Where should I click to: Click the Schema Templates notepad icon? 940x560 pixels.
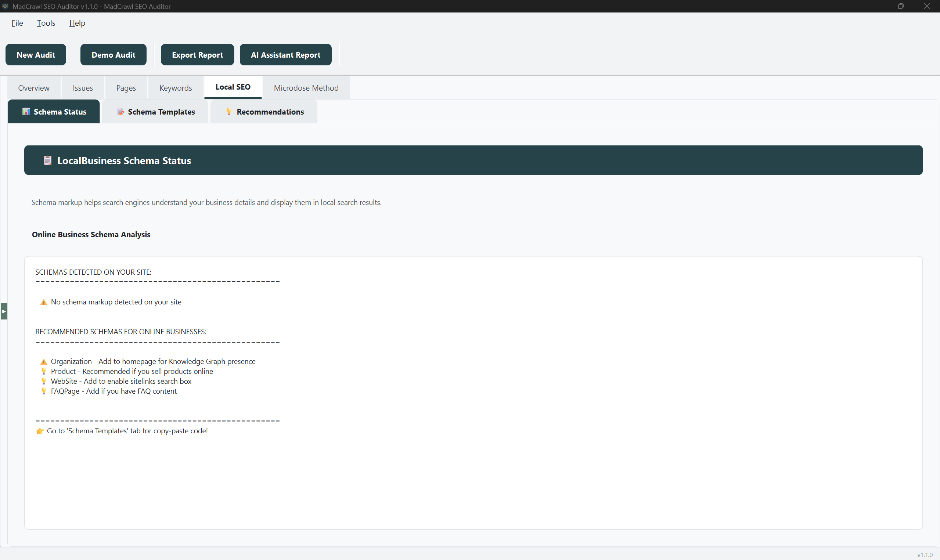tap(120, 112)
